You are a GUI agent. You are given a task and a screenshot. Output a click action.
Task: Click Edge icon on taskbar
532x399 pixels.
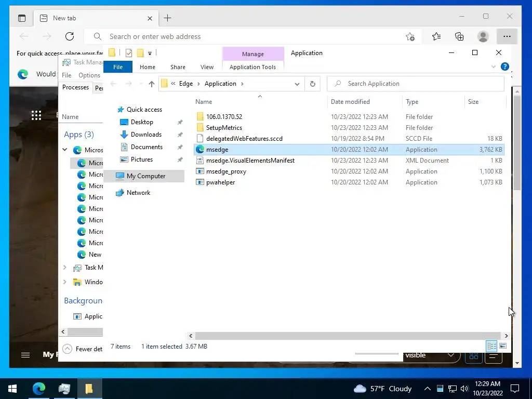click(x=39, y=389)
